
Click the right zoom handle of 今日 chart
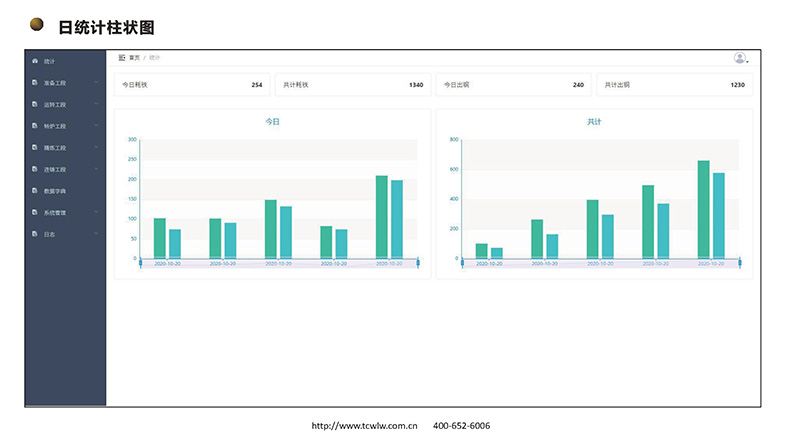pos(418,263)
